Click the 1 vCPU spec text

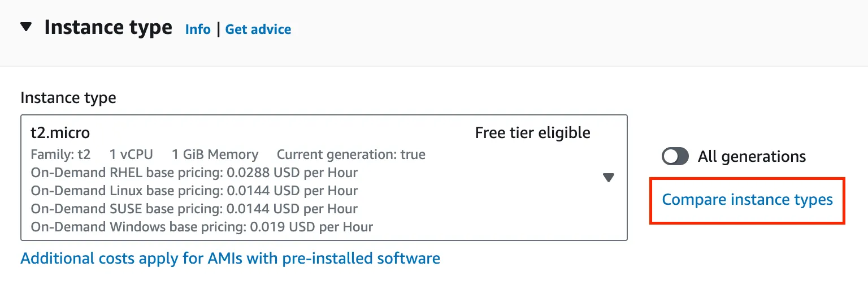tap(131, 154)
